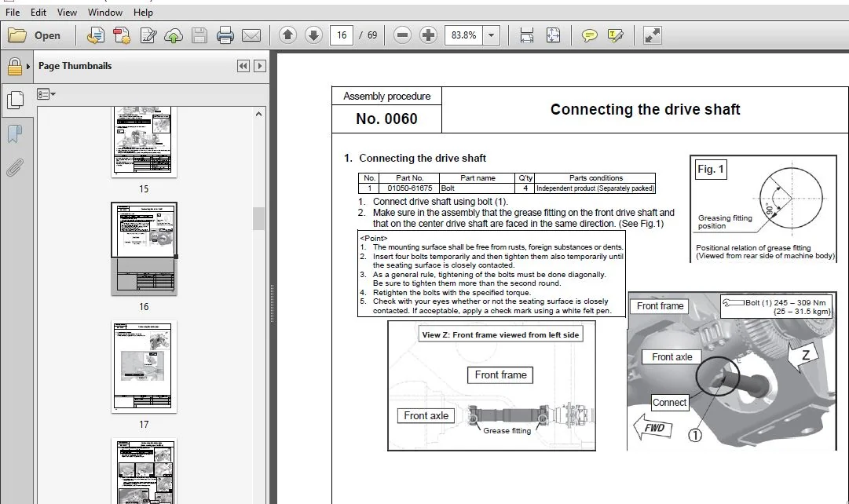Open the View menu
Viewport: 849px width, 504px height.
(x=67, y=12)
